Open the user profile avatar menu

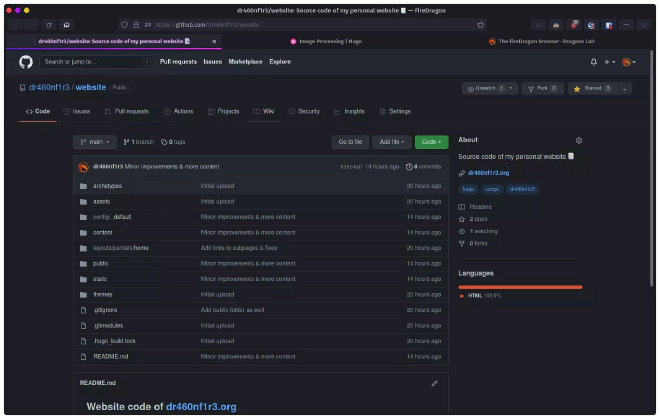click(x=628, y=62)
